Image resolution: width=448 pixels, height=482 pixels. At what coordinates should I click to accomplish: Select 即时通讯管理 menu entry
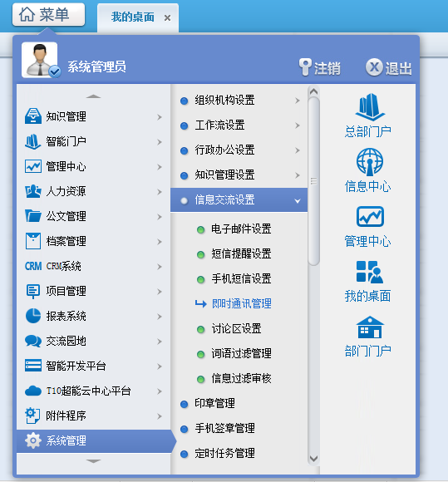[241, 303]
